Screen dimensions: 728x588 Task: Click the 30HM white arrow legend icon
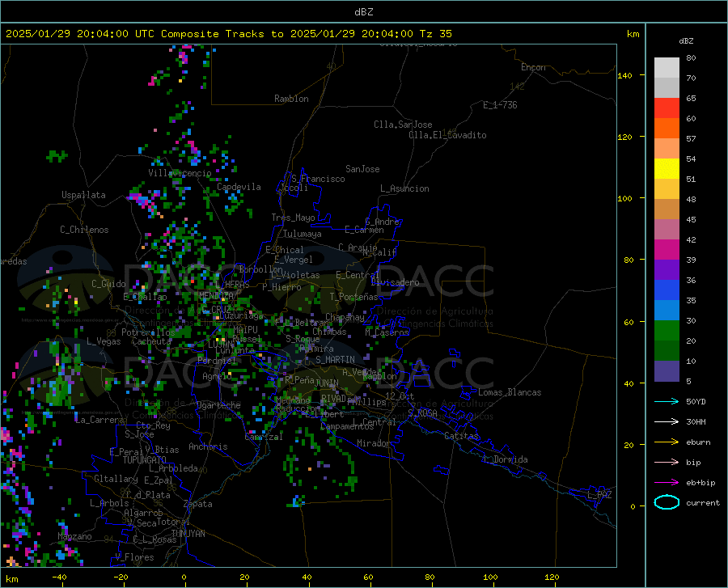tap(667, 421)
